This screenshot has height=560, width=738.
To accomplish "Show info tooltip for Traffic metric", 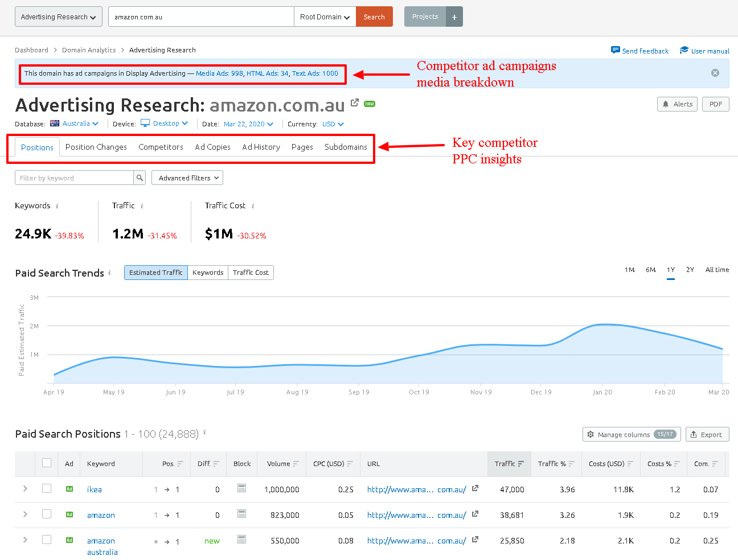I will tap(142, 206).
